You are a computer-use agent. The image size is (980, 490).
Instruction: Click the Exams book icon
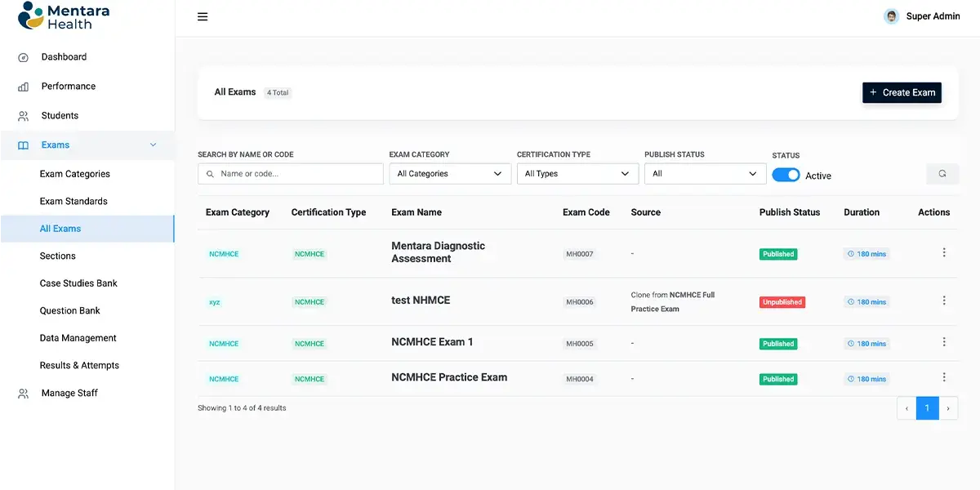(x=24, y=145)
